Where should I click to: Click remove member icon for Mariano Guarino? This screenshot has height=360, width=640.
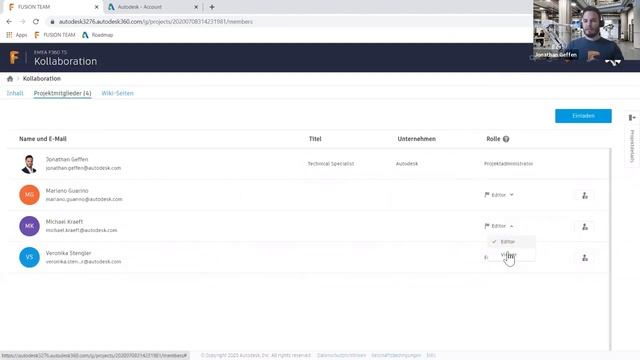[x=585, y=196]
